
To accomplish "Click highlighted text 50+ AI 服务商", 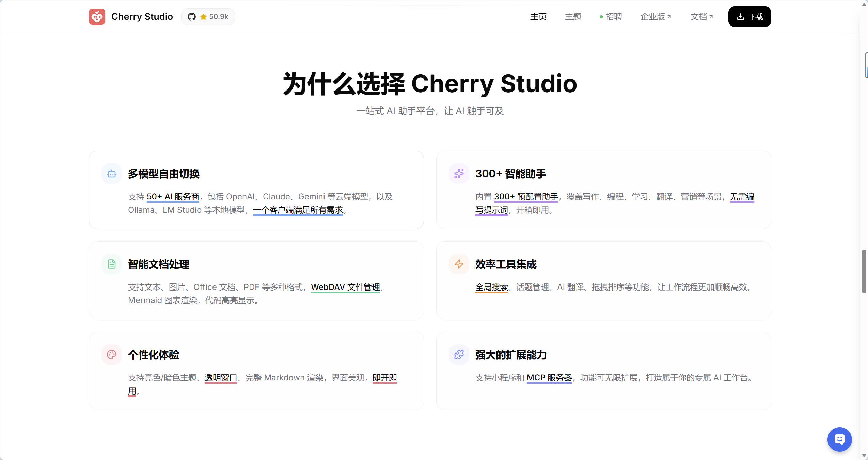I will (x=173, y=197).
